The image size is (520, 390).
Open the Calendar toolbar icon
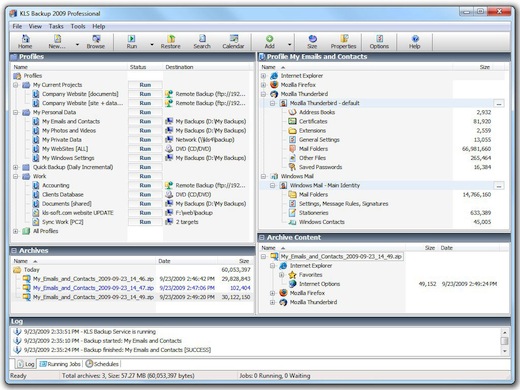point(233,42)
